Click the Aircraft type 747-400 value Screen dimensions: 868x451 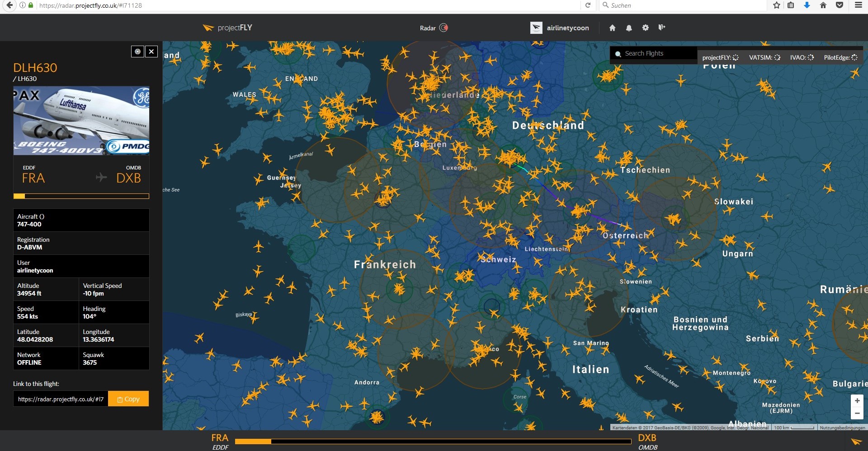tap(29, 224)
